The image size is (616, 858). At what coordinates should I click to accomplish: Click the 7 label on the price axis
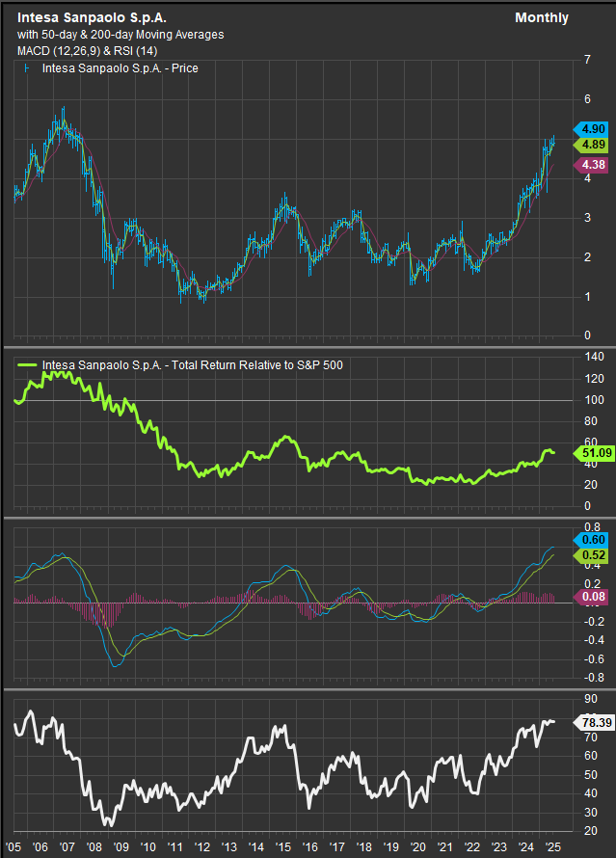(587, 60)
